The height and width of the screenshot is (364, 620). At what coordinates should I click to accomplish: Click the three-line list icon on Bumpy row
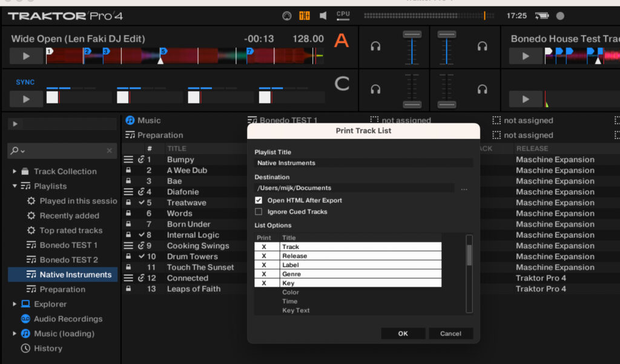point(128,160)
